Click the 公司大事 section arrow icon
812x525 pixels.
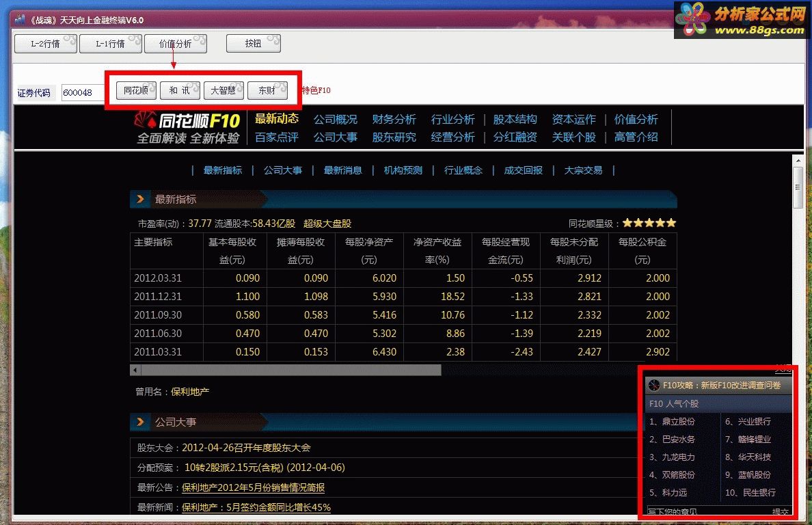coord(140,422)
